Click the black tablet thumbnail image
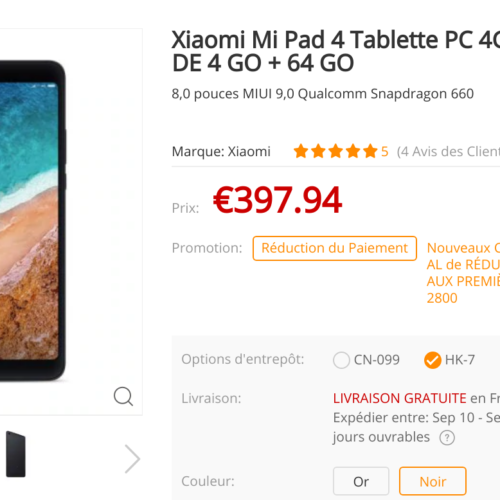The height and width of the screenshot is (500, 500). click(15, 454)
